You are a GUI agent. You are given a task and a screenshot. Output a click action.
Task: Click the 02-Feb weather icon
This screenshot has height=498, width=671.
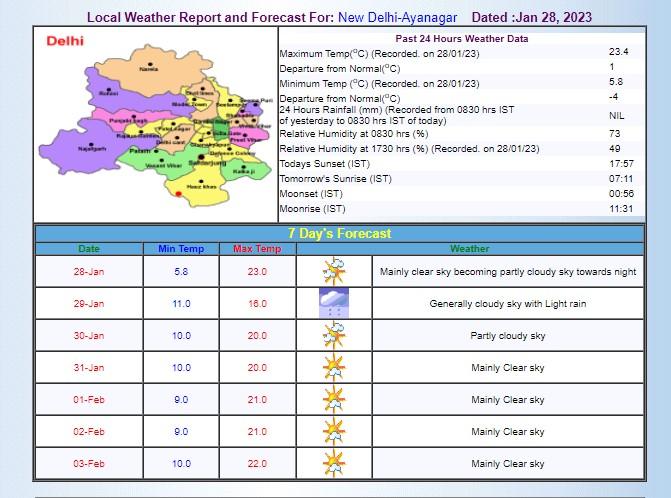point(332,432)
